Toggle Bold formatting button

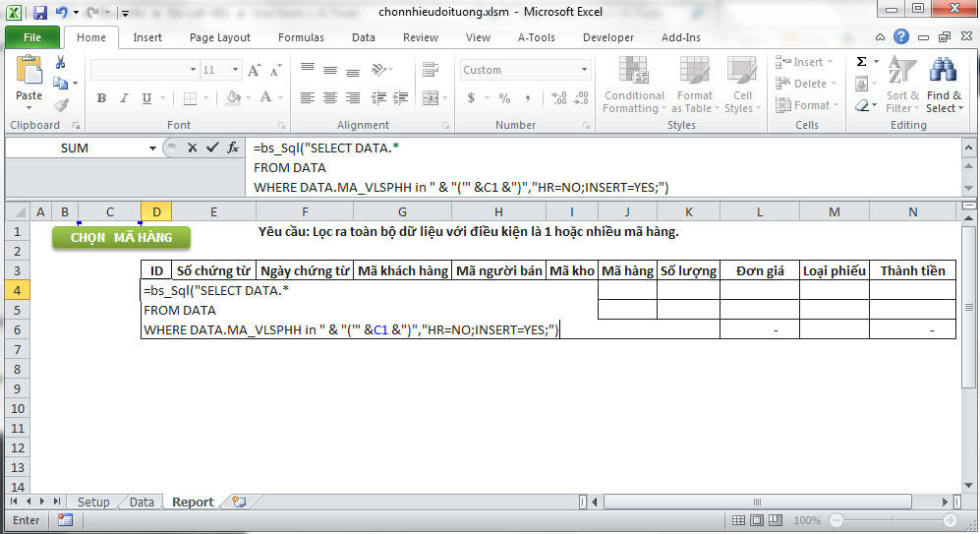pyautogui.click(x=101, y=98)
